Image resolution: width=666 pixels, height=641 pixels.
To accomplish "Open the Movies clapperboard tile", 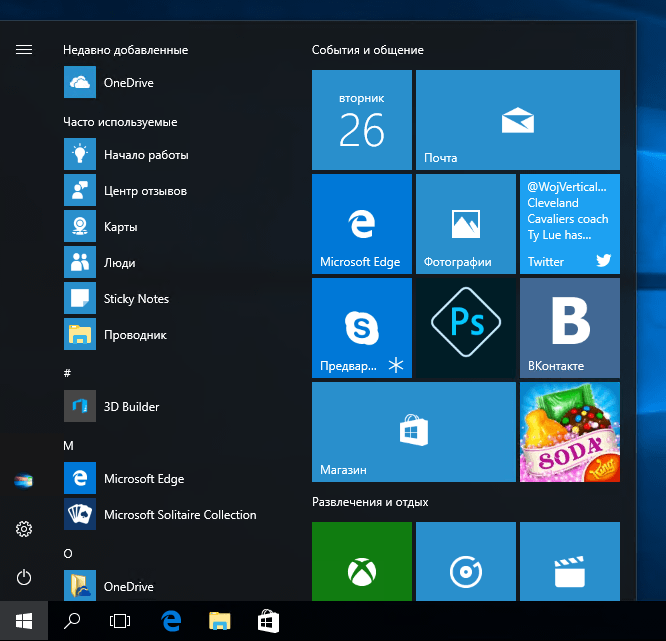I will [570, 562].
